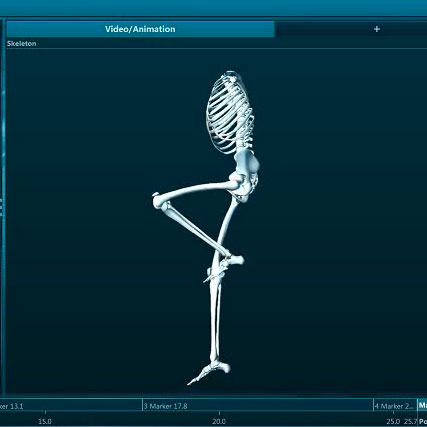Screen dimensions: 427x427
Task: Jump to the 20.0 tick on the time ruler
Action: tap(219, 421)
